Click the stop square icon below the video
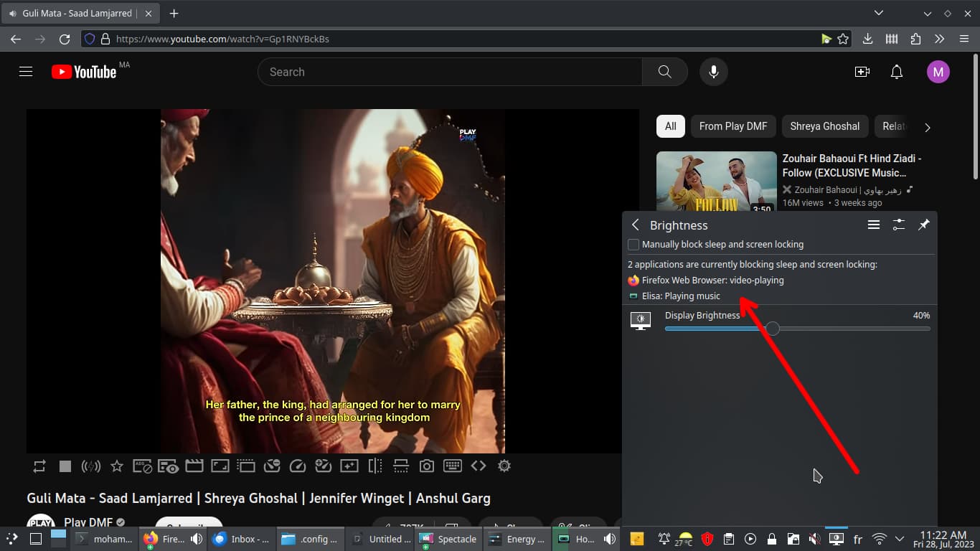The width and height of the screenshot is (980, 551). 65,466
